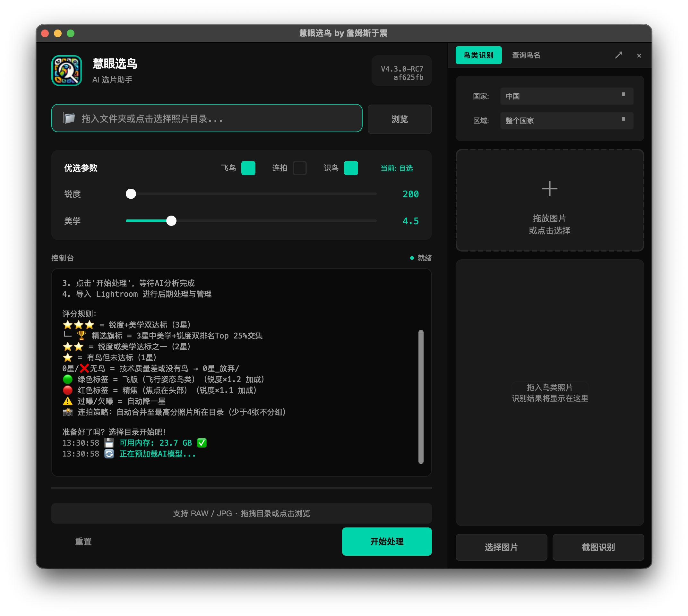Close the bird identification side panel
This screenshot has height=616, width=688.
(x=639, y=56)
